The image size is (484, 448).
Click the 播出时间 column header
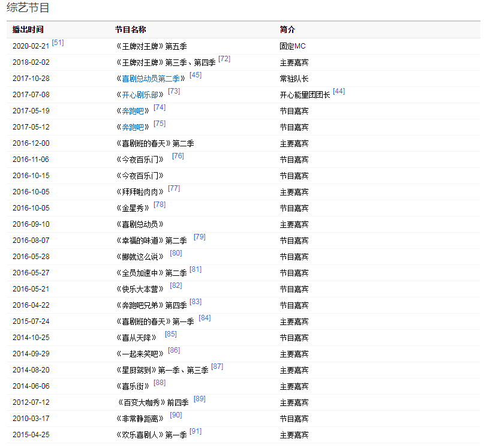28,29
